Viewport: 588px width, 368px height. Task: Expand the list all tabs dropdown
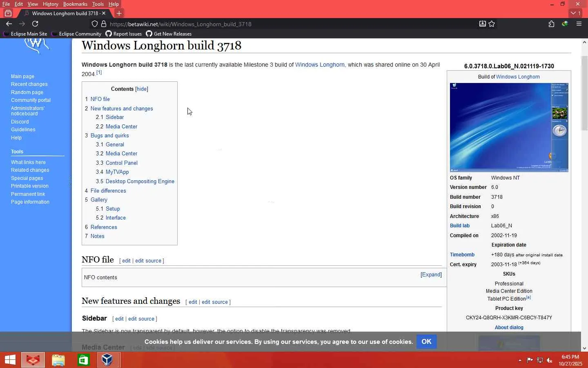(x=576, y=13)
